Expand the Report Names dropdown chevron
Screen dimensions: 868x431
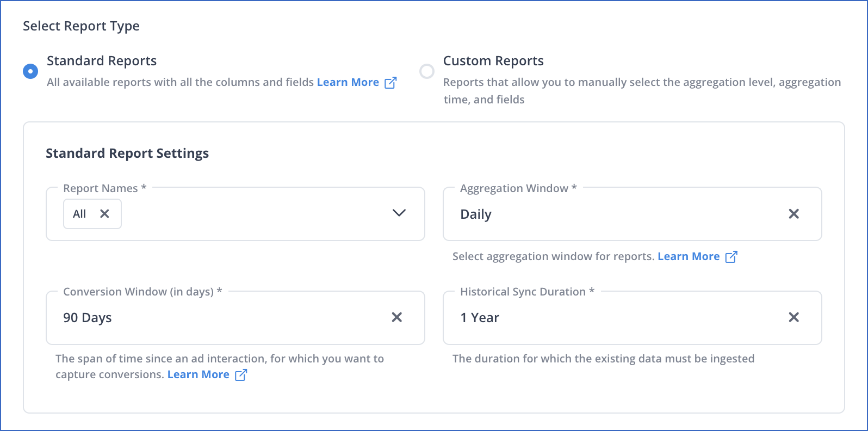[399, 213]
